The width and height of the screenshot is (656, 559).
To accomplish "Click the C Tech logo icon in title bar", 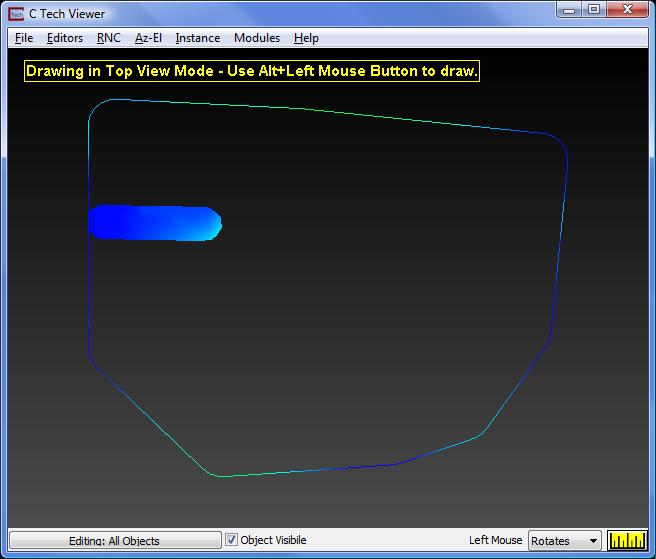I will point(16,14).
